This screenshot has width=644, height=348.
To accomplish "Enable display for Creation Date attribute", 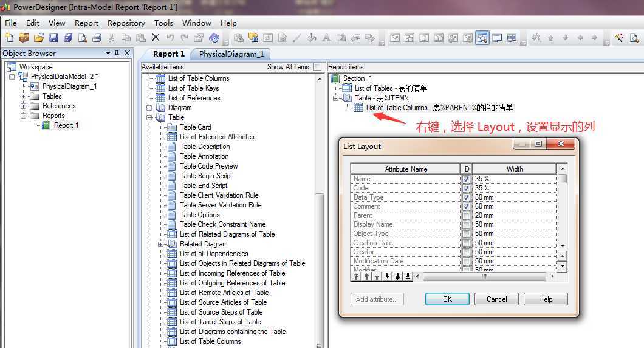I will click(x=466, y=243).
